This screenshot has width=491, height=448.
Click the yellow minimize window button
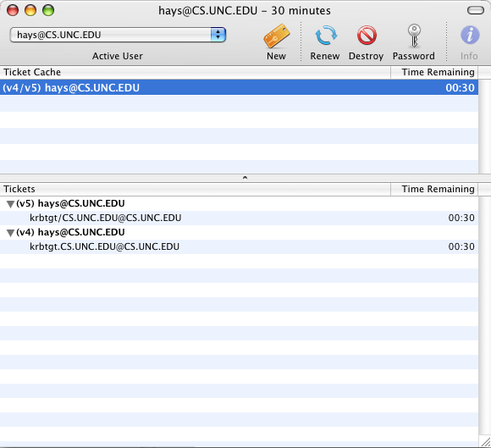point(30,10)
